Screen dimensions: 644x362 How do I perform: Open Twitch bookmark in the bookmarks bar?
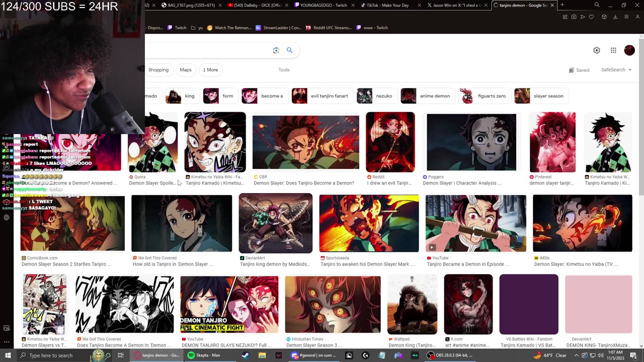177,28
